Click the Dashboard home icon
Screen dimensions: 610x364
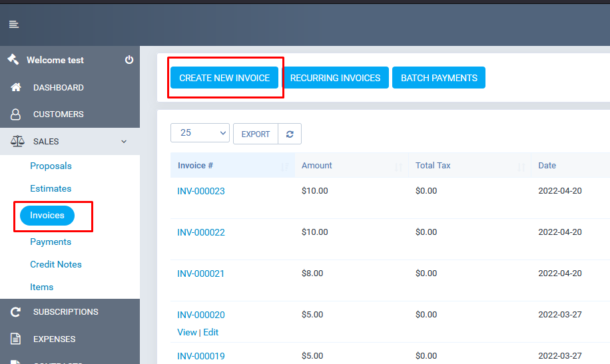pyautogui.click(x=16, y=87)
